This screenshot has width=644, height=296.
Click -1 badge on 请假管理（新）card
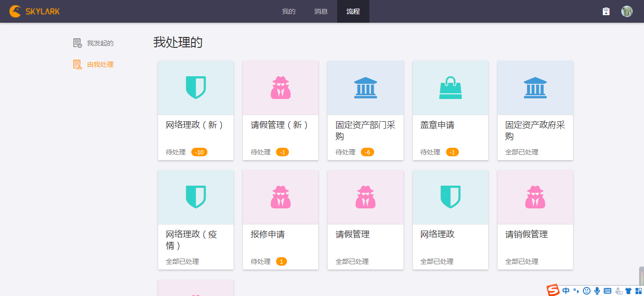pyautogui.click(x=282, y=152)
